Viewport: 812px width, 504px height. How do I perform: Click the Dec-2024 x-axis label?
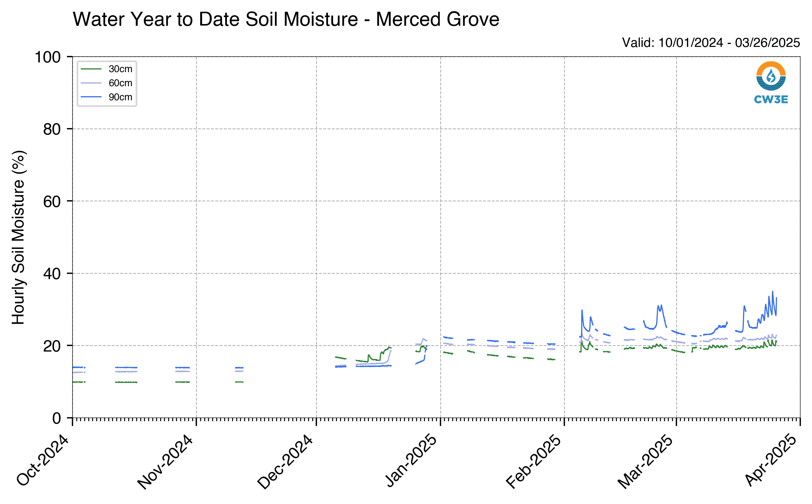pos(285,462)
